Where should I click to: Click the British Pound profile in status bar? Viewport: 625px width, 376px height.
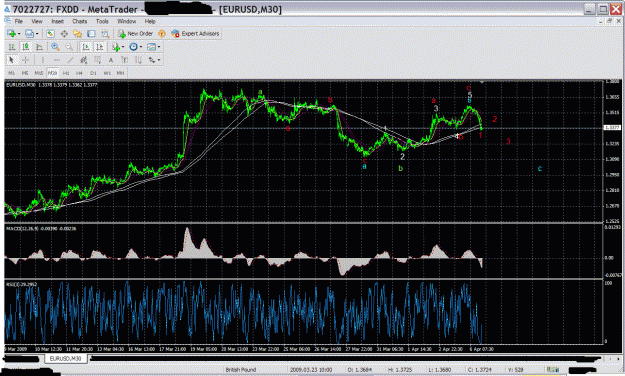pyautogui.click(x=241, y=370)
